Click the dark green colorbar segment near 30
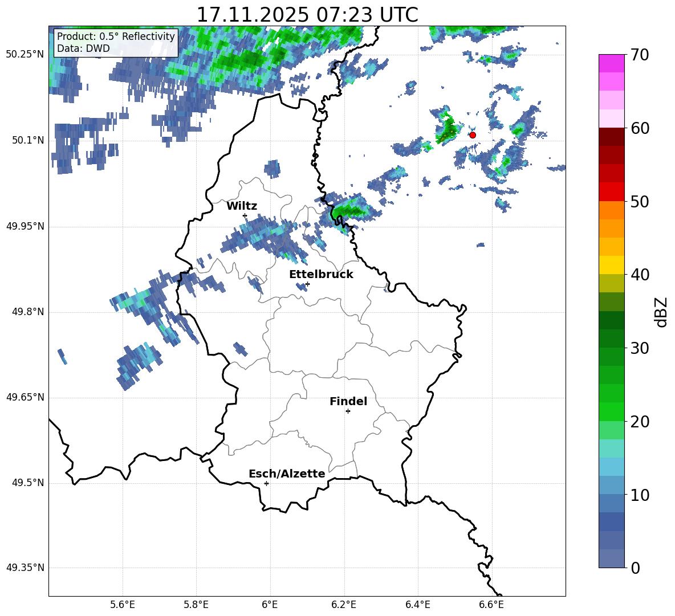Screen dimensions: 675x616 pos(611,338)
